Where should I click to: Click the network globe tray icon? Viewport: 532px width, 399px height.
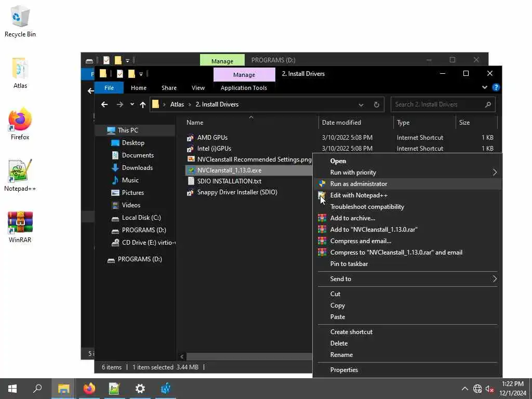click(x=477, y=389)
